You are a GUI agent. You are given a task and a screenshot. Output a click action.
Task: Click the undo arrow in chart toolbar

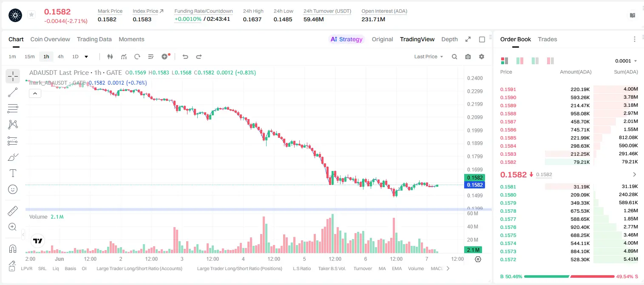point(185,57)
